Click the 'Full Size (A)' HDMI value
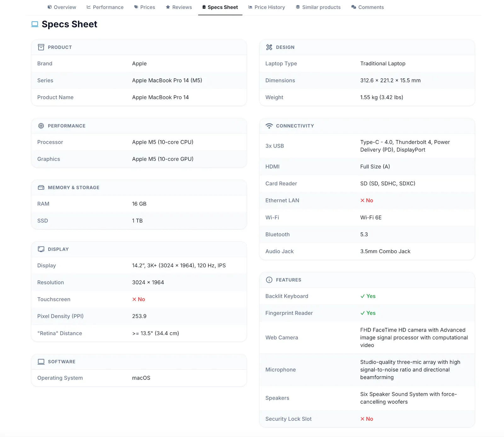This screenshot has height=437, width=504. [375, 167]
